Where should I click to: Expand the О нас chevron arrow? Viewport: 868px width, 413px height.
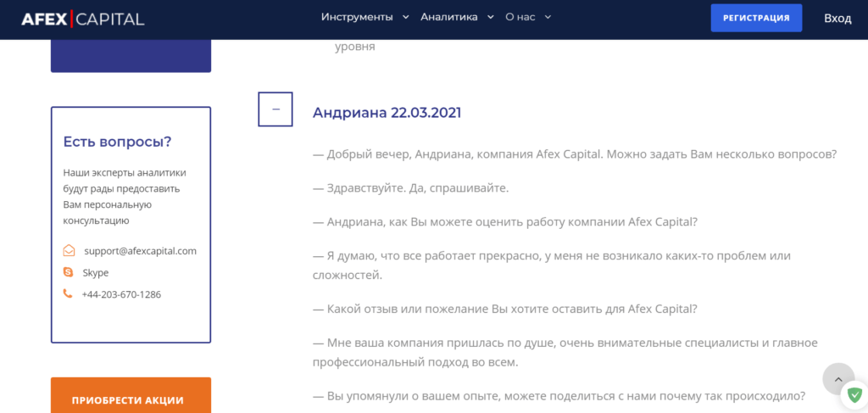[548, 17]
